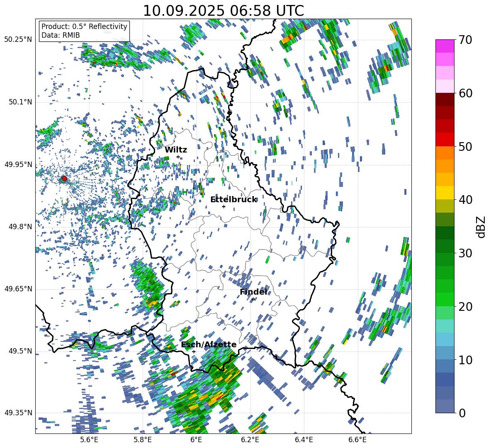The height and width of the screenshot is (448, 491).
Task: Click the latitude label 49.8°N
Action: coord(20,227)
